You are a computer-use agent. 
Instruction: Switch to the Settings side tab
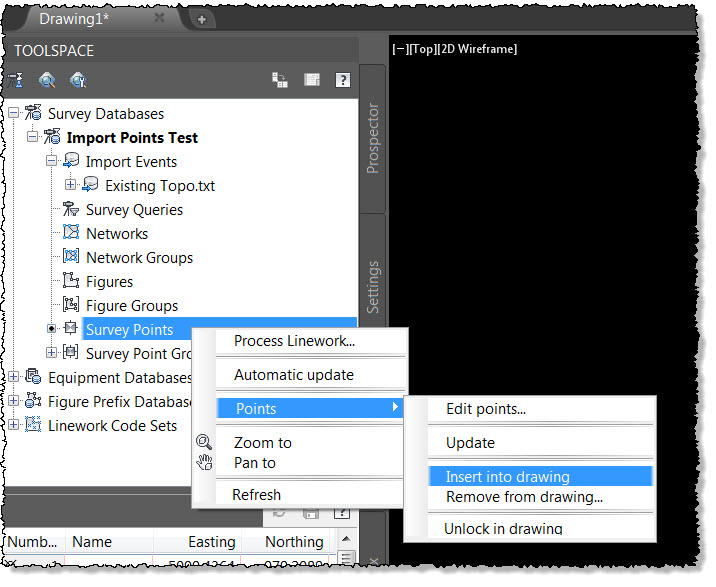(x=373, y=287)
